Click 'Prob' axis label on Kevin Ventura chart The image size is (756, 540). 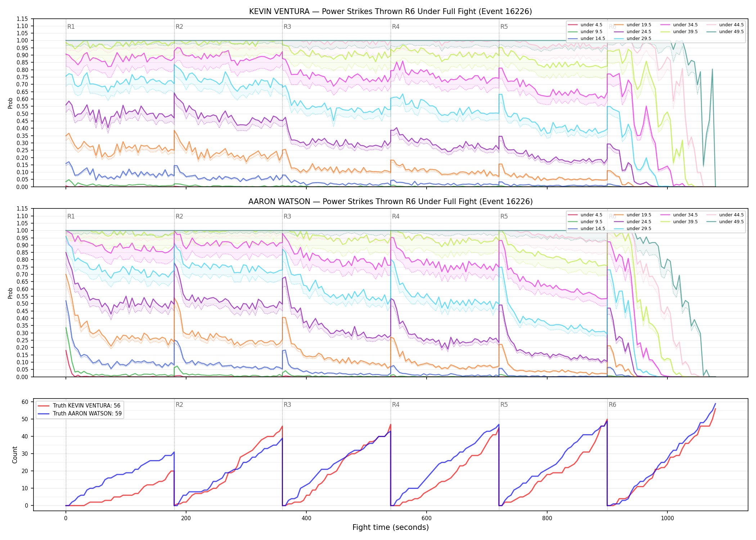tap(10, 103)
